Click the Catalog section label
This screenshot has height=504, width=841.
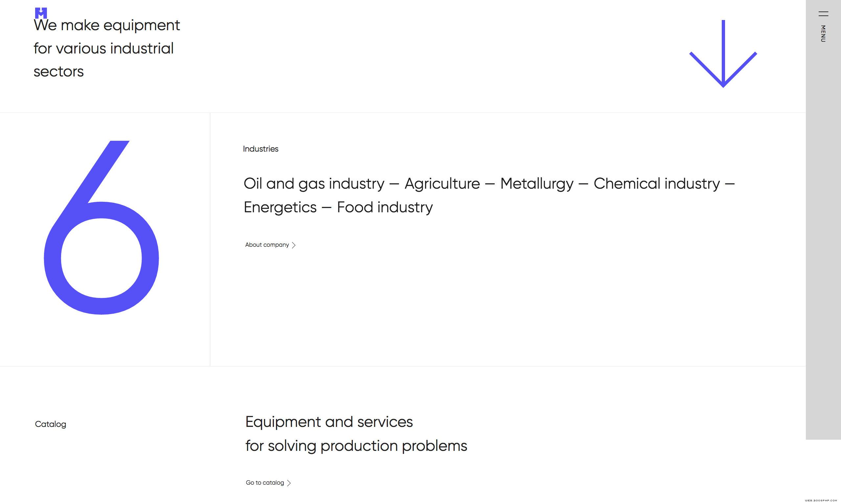(x=50, y=424)
